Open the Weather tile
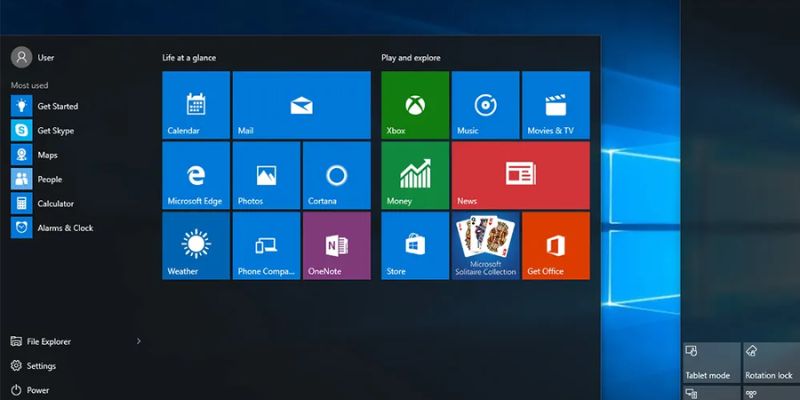Screen dimensions: 800x400 pos(196,245)
